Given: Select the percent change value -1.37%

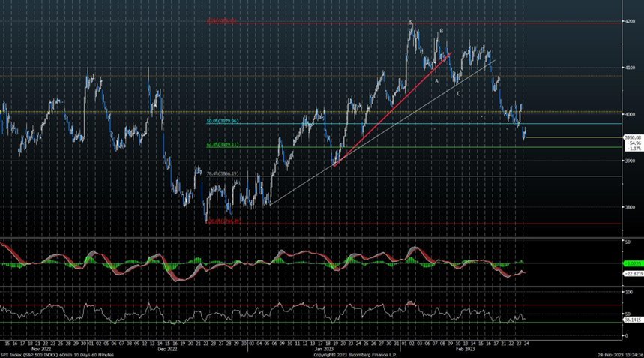Looking at the screenshot, I should pyautogui.click(x=634, y=149).
